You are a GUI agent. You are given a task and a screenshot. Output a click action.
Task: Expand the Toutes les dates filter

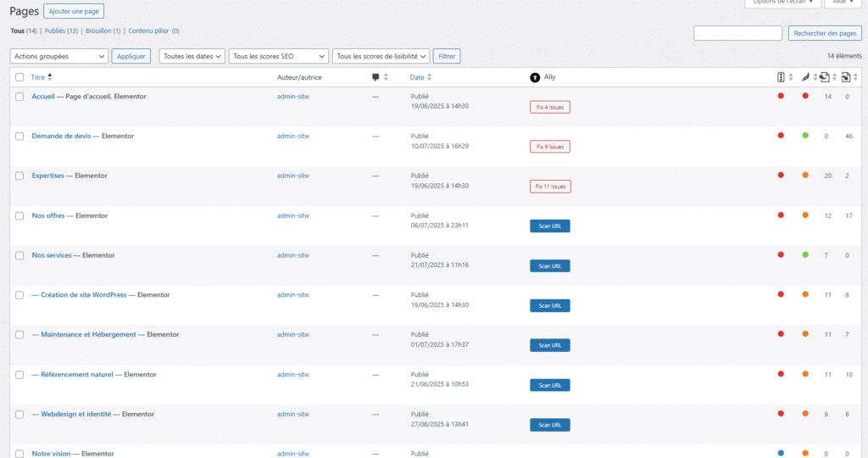click(x=192, y=56)
